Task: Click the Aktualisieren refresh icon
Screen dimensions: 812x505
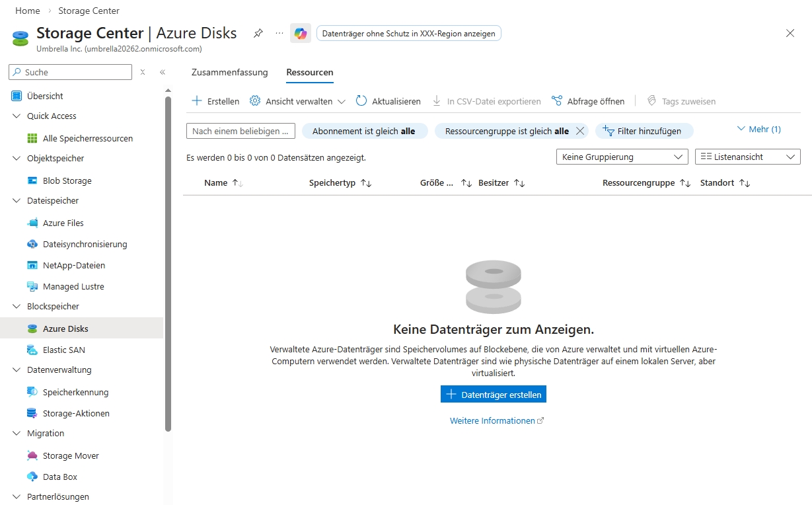Action: click(x=361, y=101)
